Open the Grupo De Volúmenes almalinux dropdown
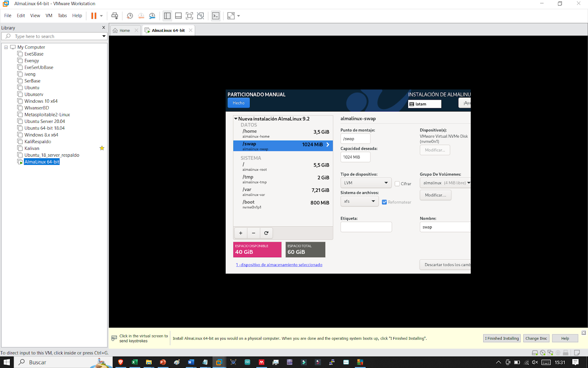The image size is (588, 368). coord(445,183)
